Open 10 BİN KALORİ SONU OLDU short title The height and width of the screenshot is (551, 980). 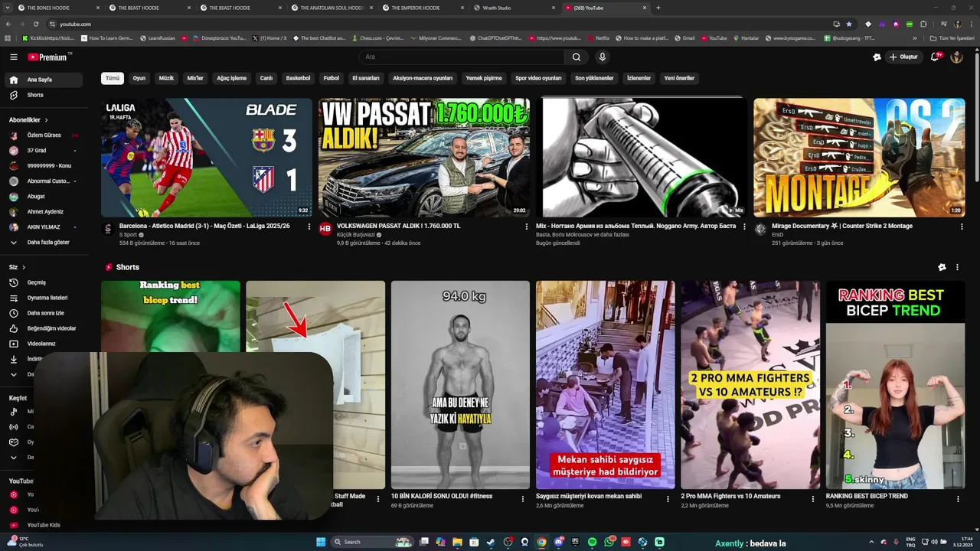click(442, 497)
